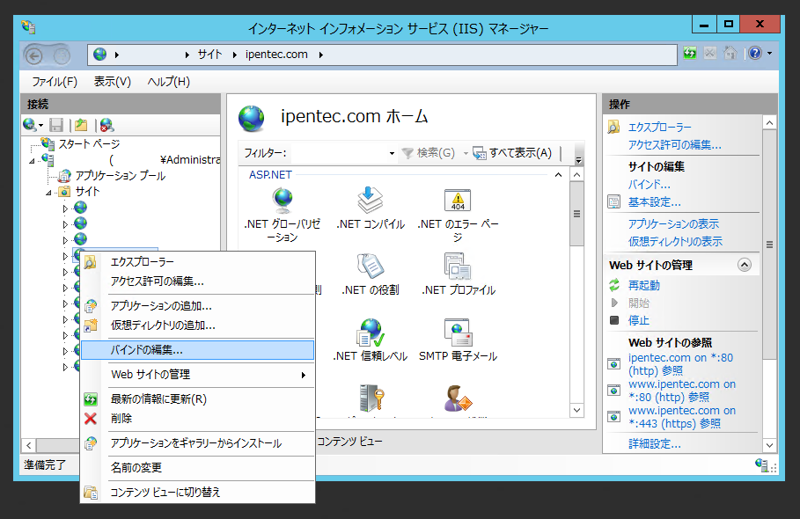The image size is (800, 519).
Task: Click the basic settings icon in actions pane
Action: click(x=614, y=202)
